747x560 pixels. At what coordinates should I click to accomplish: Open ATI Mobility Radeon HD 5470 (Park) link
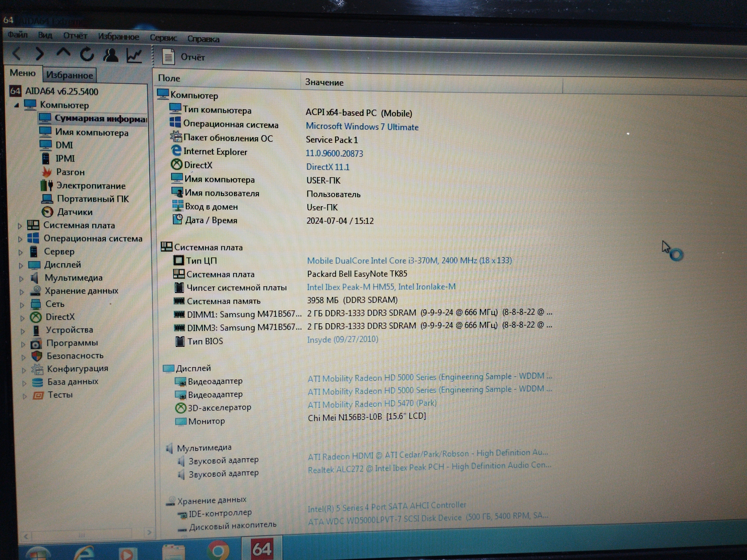[x=372, y=404]
